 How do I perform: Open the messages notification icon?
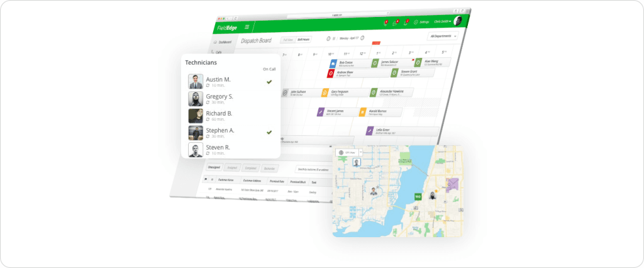396,22
